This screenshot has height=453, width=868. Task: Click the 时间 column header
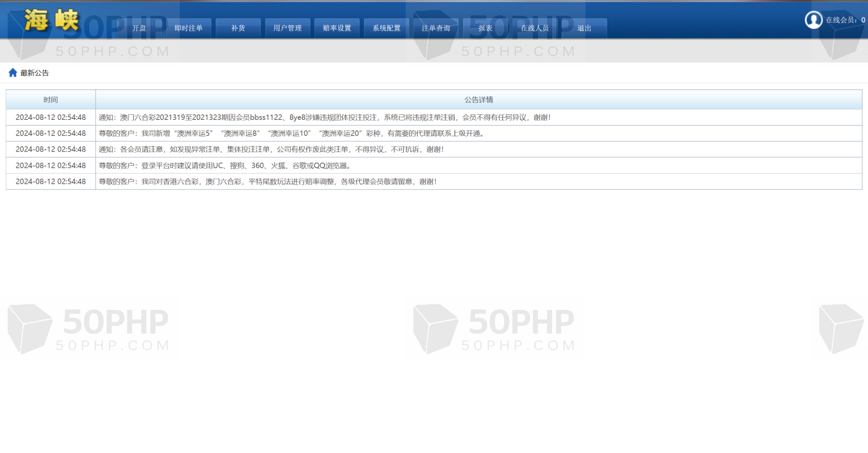click(x=51, y=100)
